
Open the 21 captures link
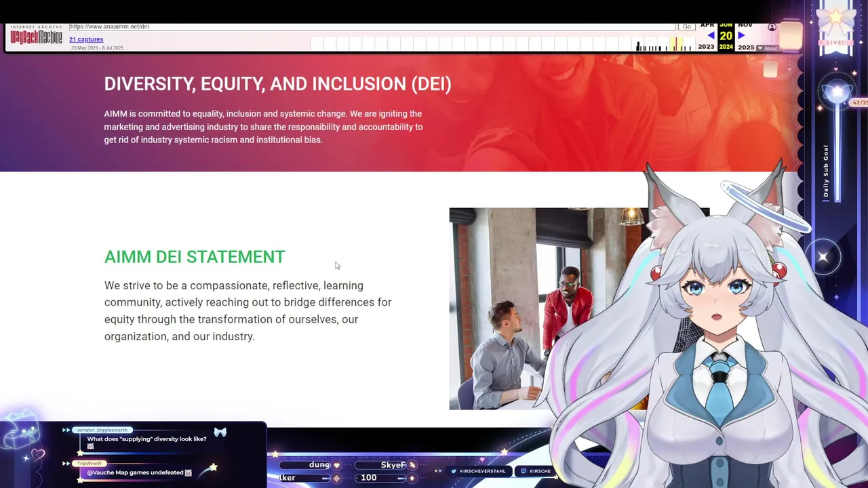coord(86,39)
